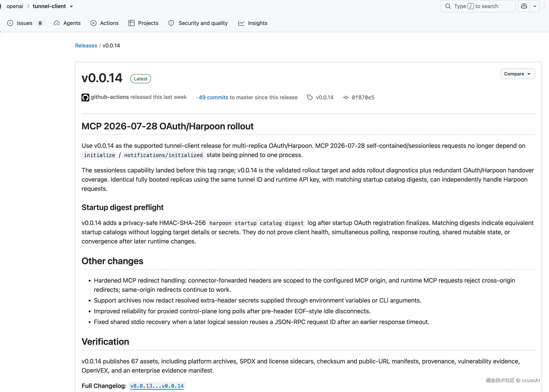The width and height of the screenshot is (549, 392).
Task: Click the 'MCP 2026-07-28 OAuth/Harpoon rollout' heading
Action: (167, 126)
